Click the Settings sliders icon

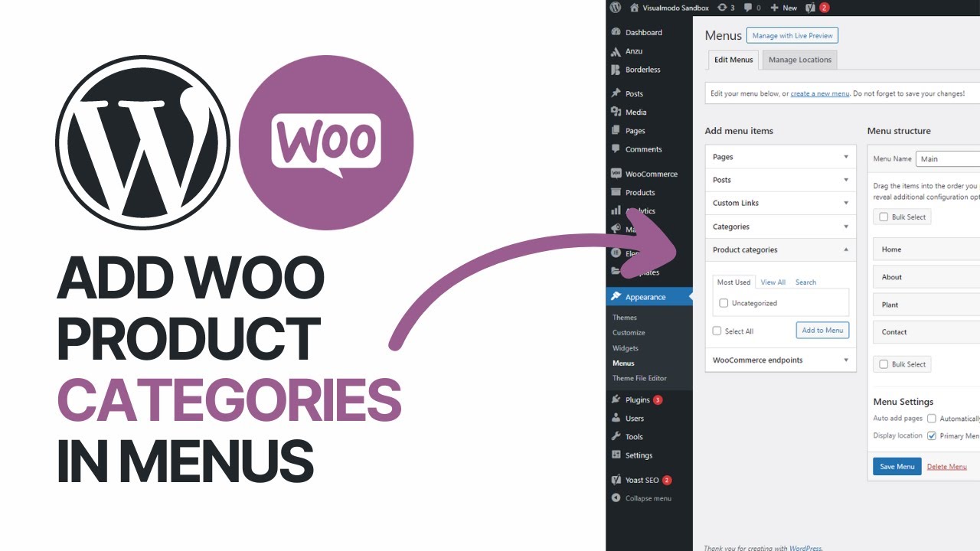(616, 455)
